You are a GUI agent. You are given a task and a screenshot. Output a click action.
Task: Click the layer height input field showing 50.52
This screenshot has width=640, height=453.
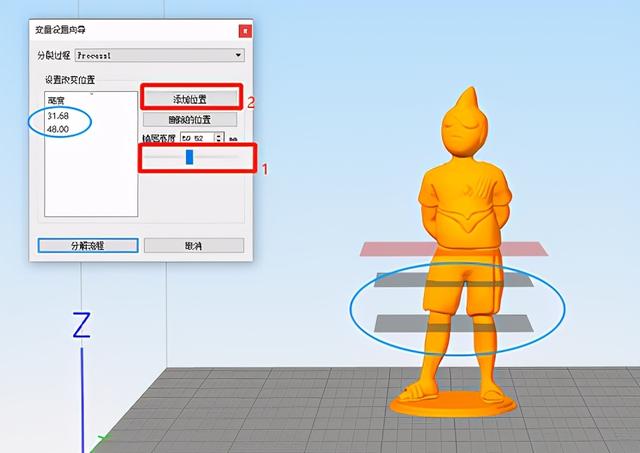[x=198, y=138]
